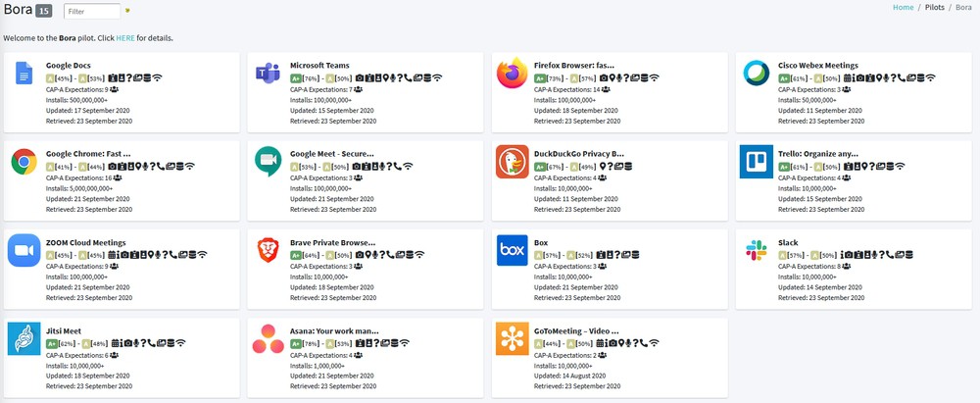Open the 'Firefox Browser: fas...' title
The width and height of the screenshot is (980, 403).
click(x=573, y=65)
